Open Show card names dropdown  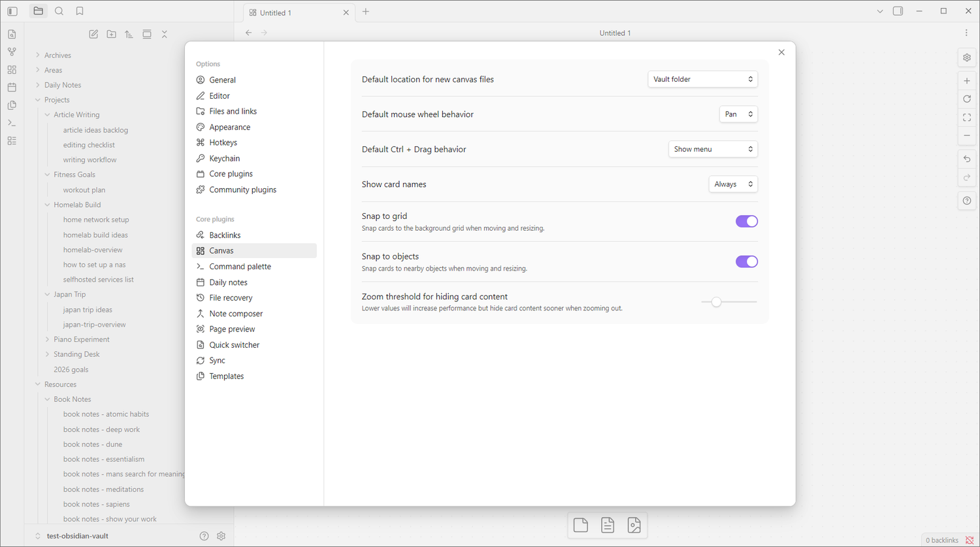733,184
